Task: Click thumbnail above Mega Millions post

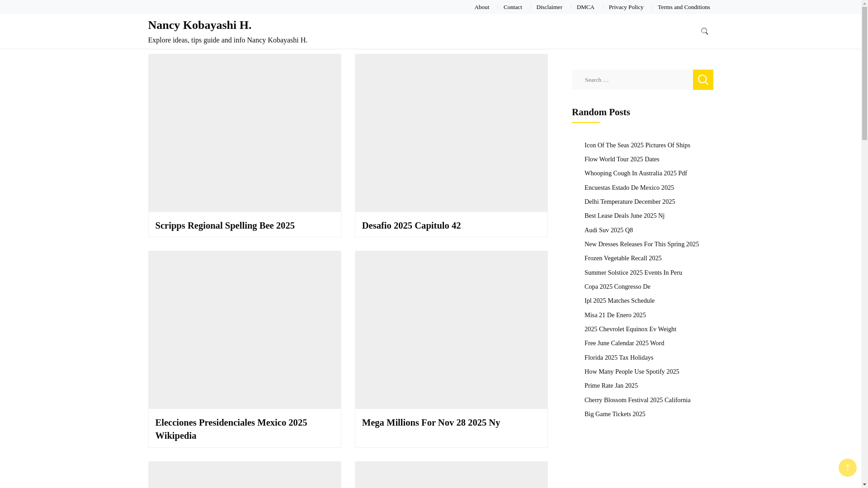Action: 451,330
